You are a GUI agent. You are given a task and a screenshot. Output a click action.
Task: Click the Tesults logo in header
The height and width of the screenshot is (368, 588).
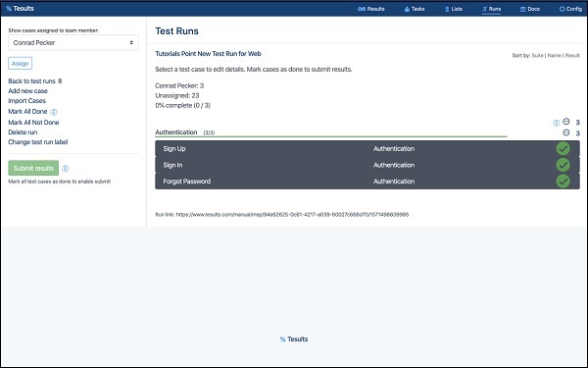(20, 8)
